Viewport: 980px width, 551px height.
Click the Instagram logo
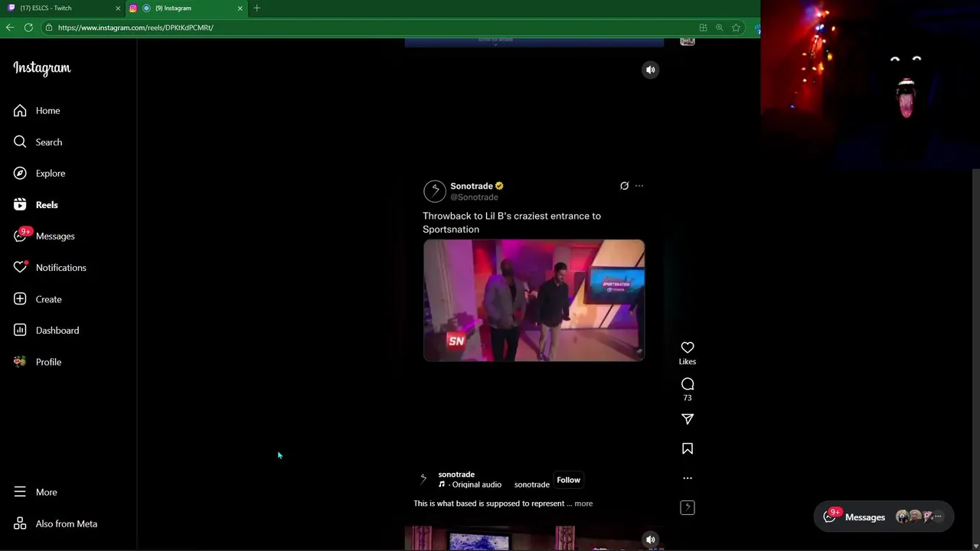click(41, 68)
